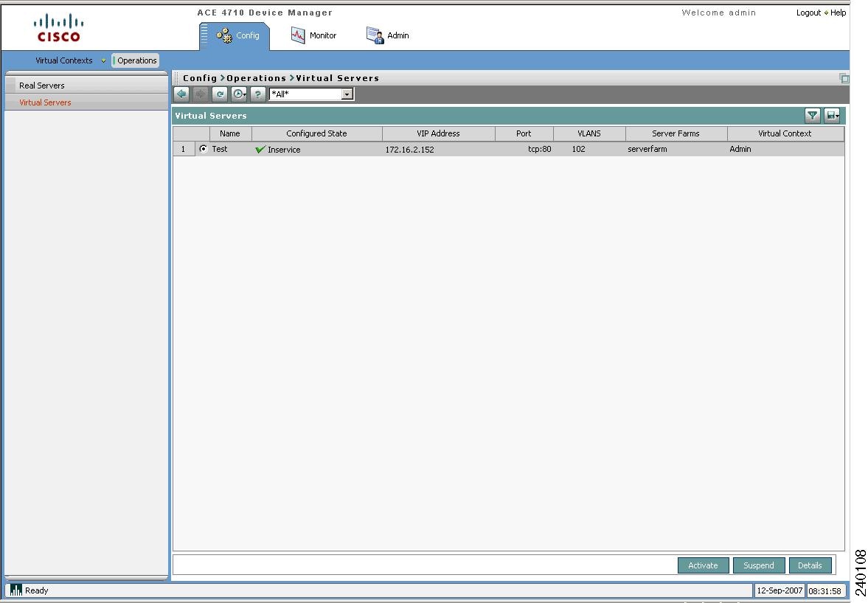The image size is (868, 603).
Task: Switch to the Config tab
Action: click(234, 35)
